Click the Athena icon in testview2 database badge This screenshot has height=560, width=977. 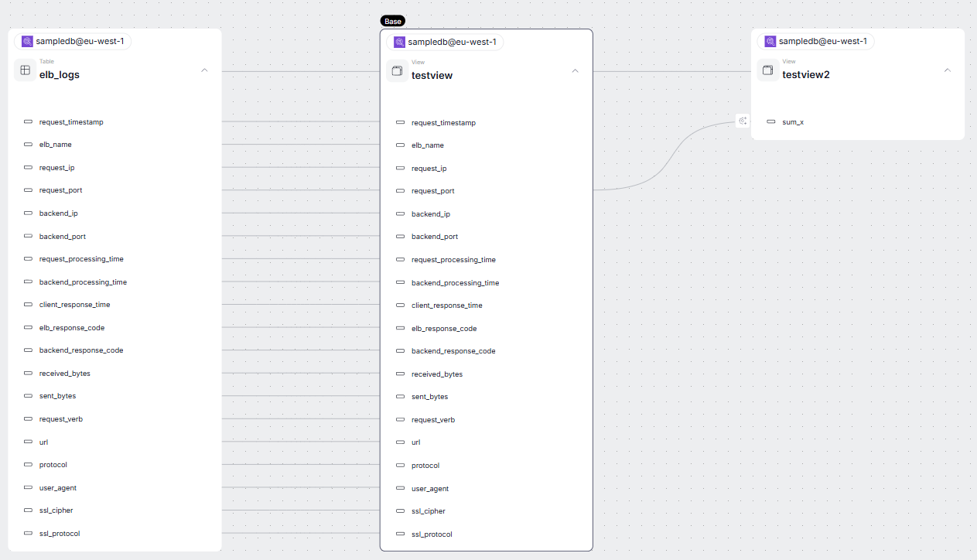(x=770, y=42)
